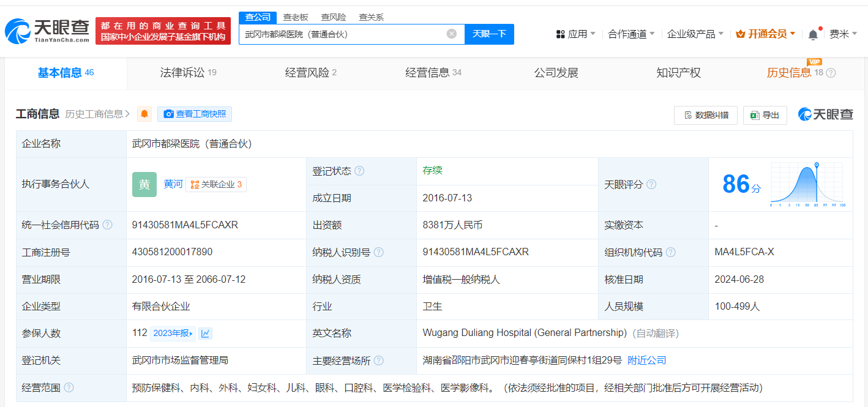This screenshot has width=868, height=407.
Task: Expand the 企业级产品 dropdown
Action: click(695, 34)
